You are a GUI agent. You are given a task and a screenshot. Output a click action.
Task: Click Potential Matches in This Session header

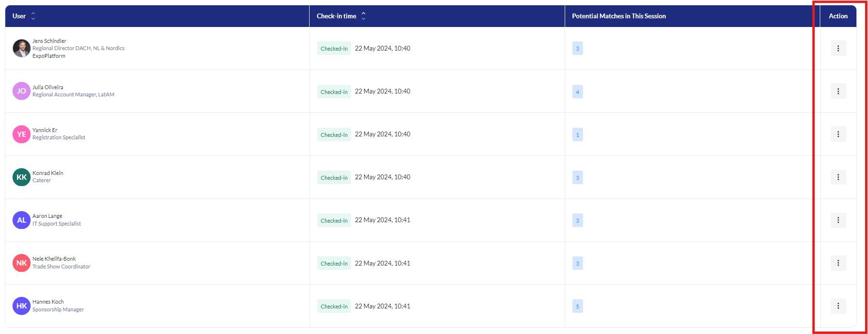click(x=619, y=16)
